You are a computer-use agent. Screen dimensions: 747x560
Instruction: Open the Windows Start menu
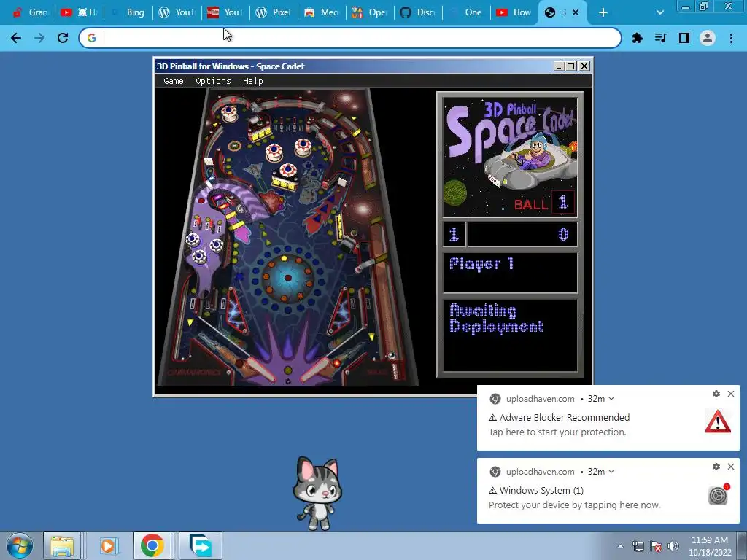(x=20, y=545)
